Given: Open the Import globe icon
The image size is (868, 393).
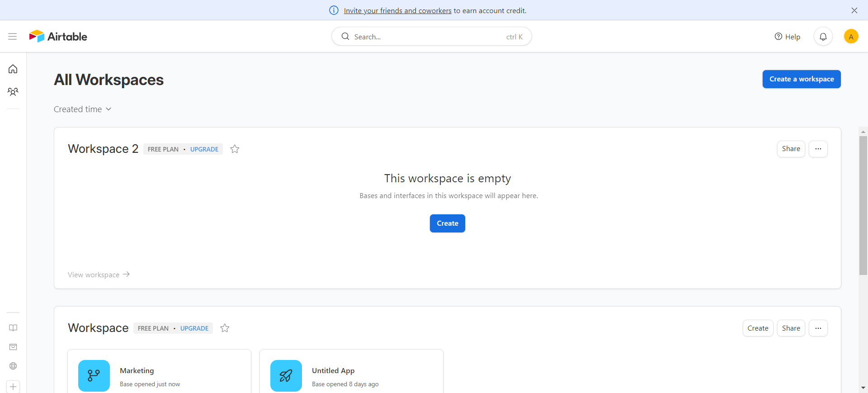Looking at the screenshot, I should click(x=13, y=366).
